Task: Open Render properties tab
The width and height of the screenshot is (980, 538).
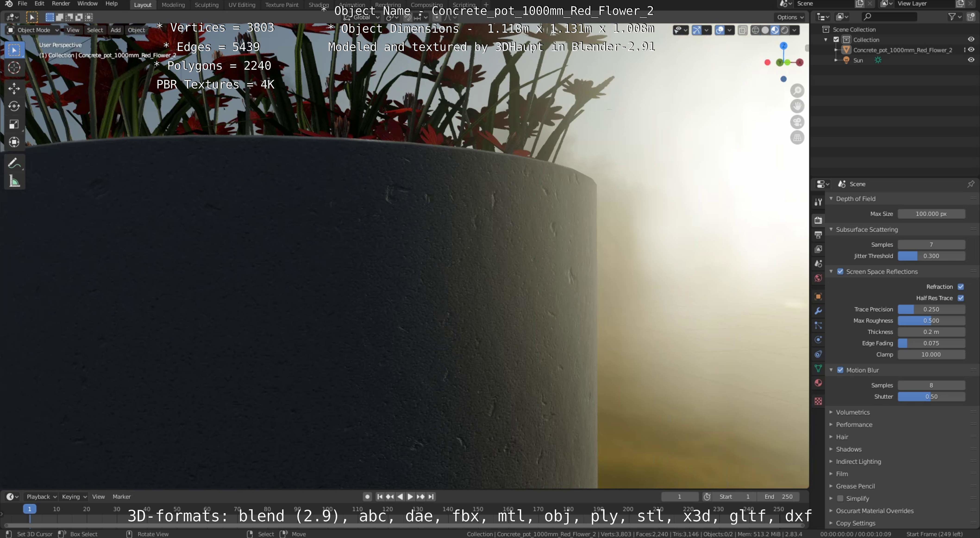Action: point(818,220)
